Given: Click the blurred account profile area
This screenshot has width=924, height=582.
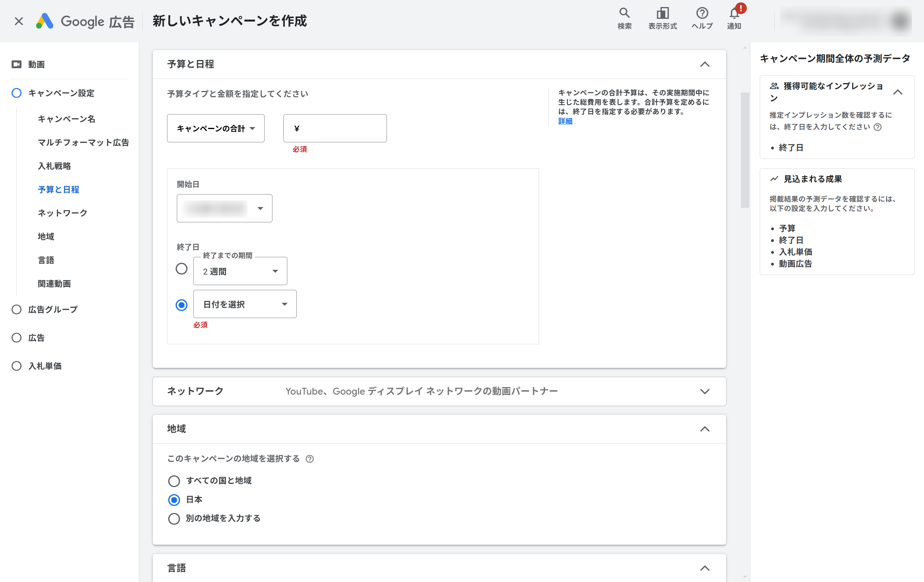Looking at the screenshot, I should [846, 21].
